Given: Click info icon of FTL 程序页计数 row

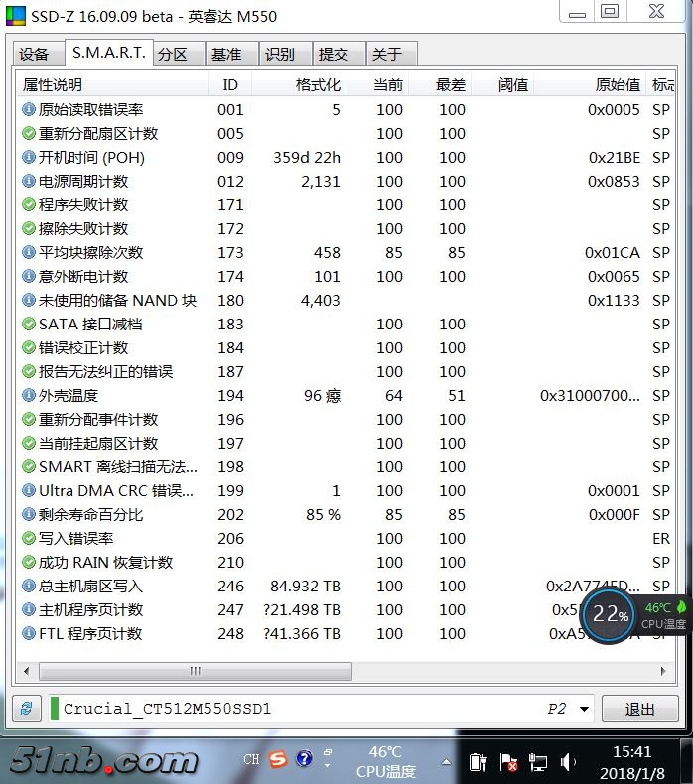Looking at the screenshot, I should click(29, 633).
